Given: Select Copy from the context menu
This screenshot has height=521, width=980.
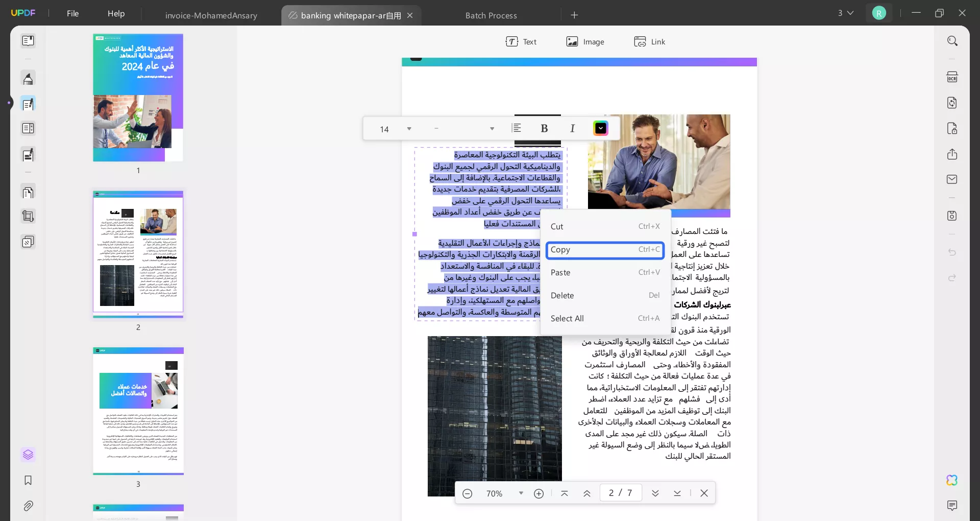Looking at the screenshot, I should pyautogui.click(x=605, y=250).
